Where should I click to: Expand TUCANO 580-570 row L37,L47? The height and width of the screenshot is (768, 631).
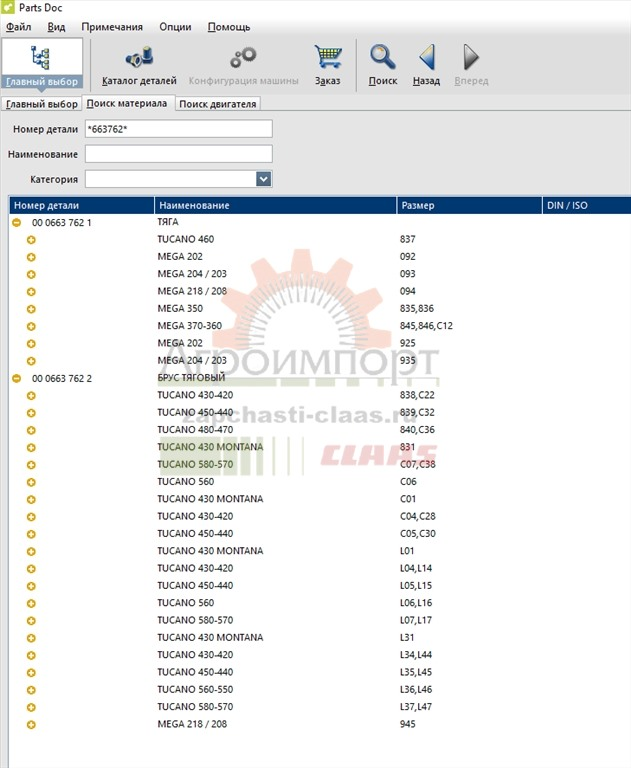point(31,707)
